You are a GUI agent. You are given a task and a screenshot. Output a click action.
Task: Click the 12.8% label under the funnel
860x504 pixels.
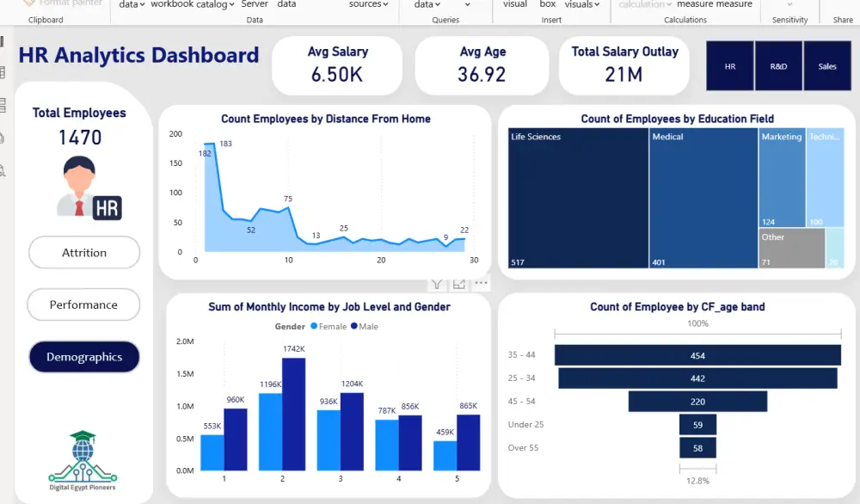(x=697, y=481)
